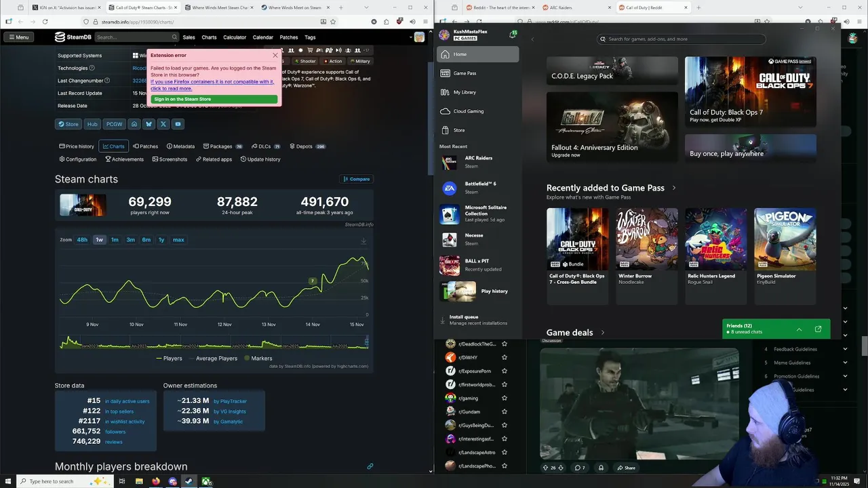
Task: Copy Monthly players breakdown anchor link icon
Action: pyautogui.click(x=370, y=466)
